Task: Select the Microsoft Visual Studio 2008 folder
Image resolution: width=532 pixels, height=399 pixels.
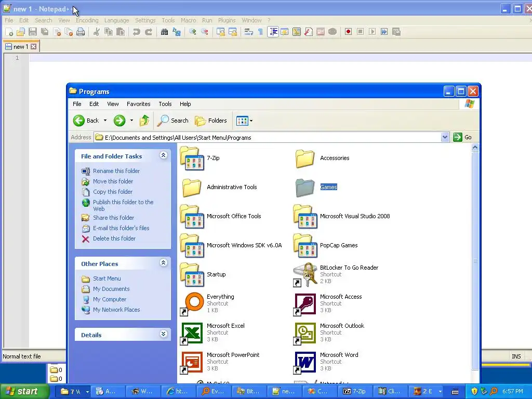Action: 342,216
